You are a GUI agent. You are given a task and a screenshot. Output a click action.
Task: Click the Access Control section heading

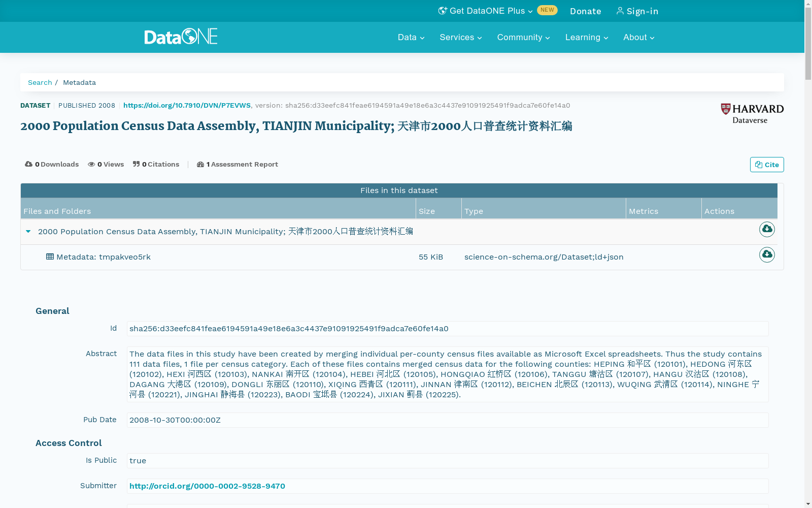pos(69,443)
